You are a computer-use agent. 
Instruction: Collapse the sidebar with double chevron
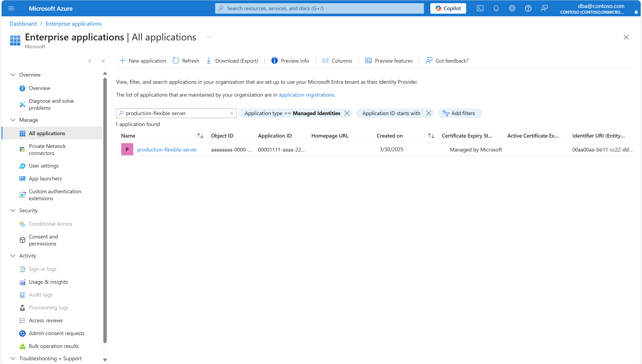(103, 61)
